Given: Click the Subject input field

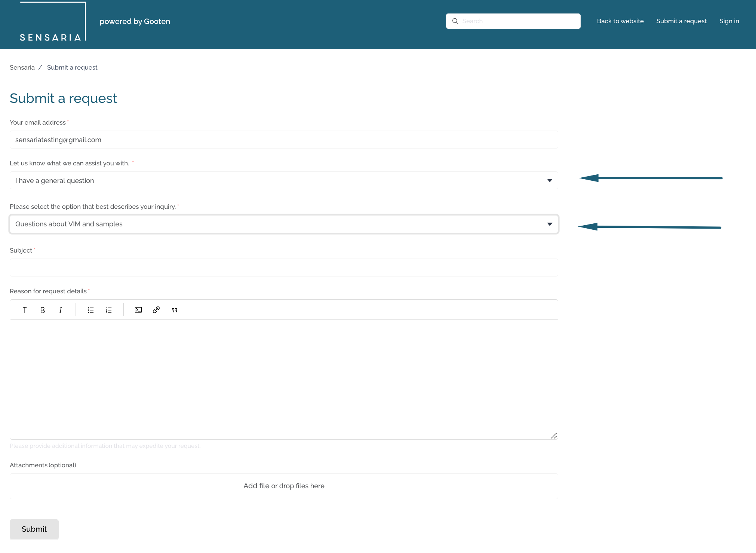Looking at the screenshot, I should (284, 268).
